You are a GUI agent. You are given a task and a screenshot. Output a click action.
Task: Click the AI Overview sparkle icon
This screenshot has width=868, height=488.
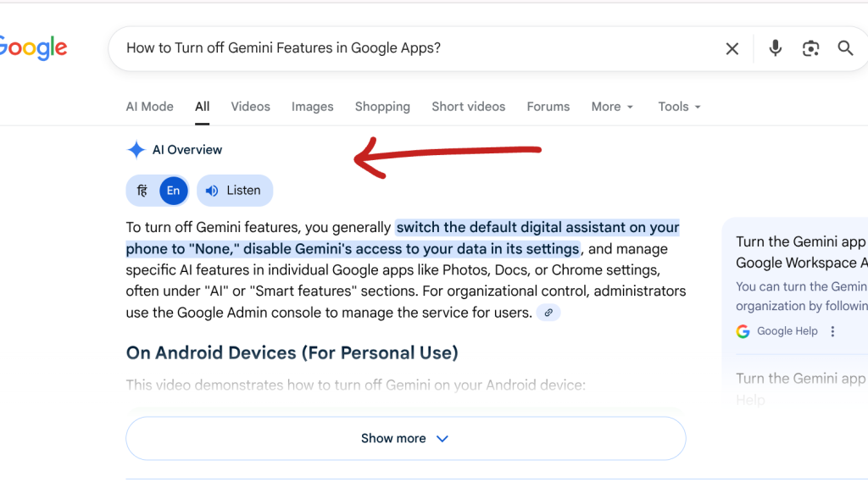(136, 149)
